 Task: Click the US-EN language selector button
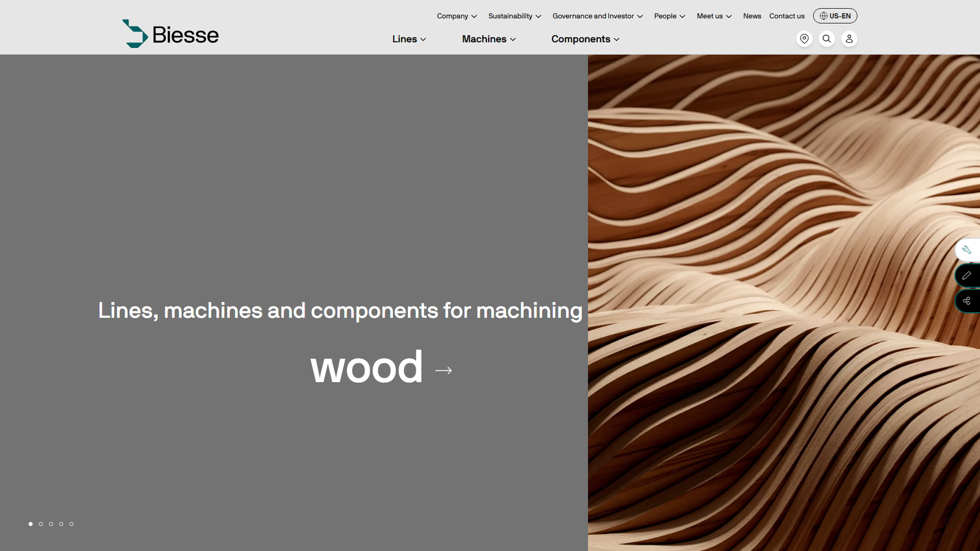(835, 16)
